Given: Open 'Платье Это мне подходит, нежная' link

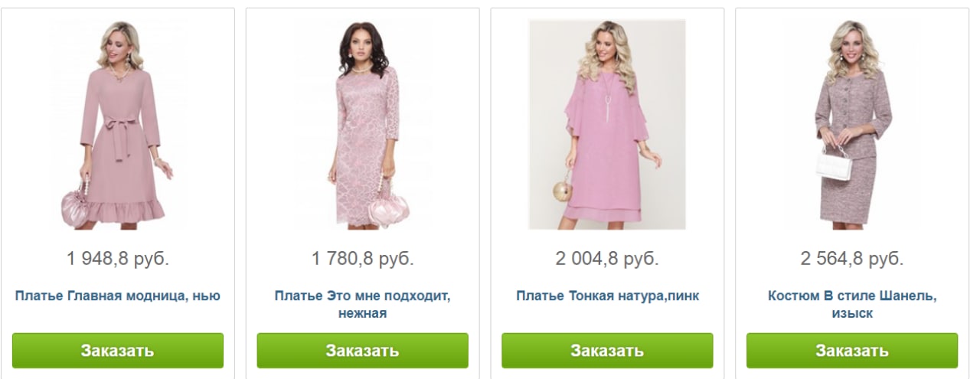Looking at the screenshot, I should click(x=362, y=304).
